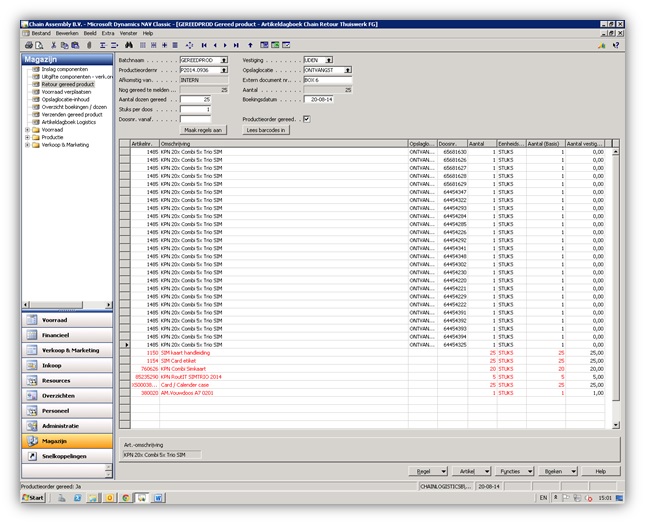Click the Chrome icon in the taskbar
645x524 pixels.
tap(126, 498)
